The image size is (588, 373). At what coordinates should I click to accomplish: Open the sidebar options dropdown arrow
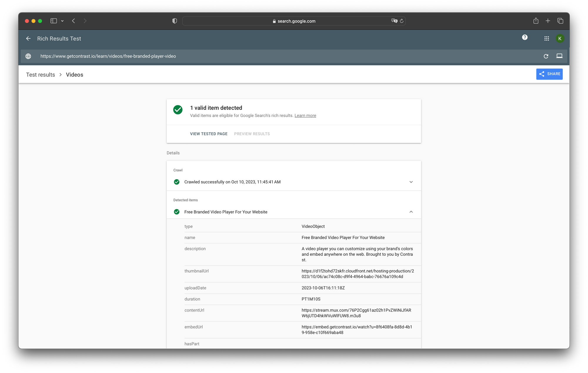click(x=62, y=21)
